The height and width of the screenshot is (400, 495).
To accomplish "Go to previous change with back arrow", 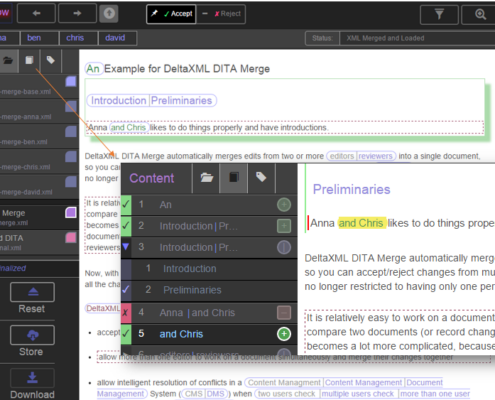I will pos(36,13).
